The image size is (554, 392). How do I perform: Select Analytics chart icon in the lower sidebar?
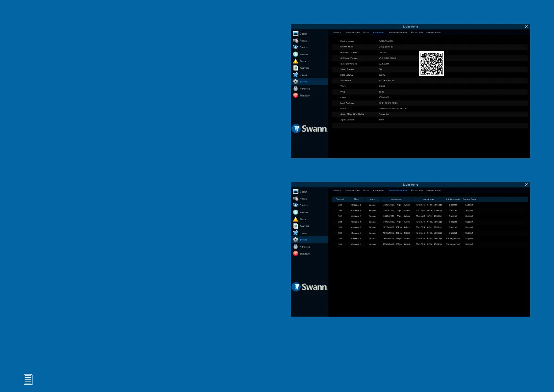point(295,226)
